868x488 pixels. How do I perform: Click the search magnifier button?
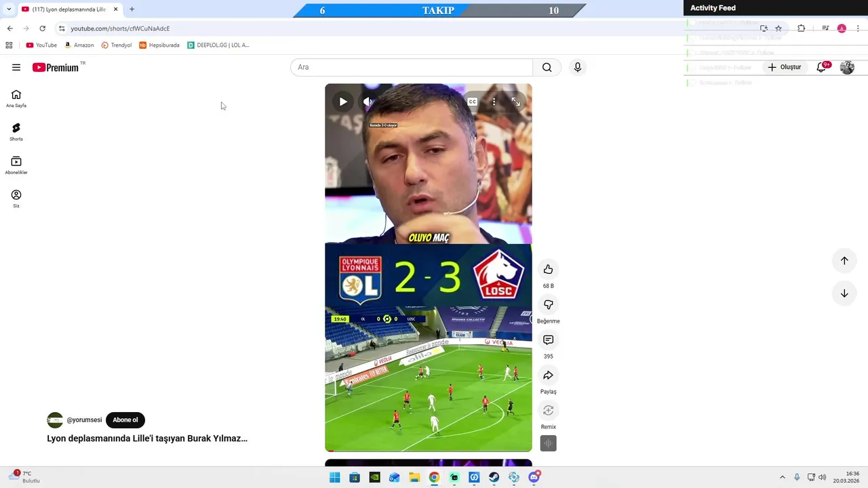pyautogui.click(x=547, y=67)
